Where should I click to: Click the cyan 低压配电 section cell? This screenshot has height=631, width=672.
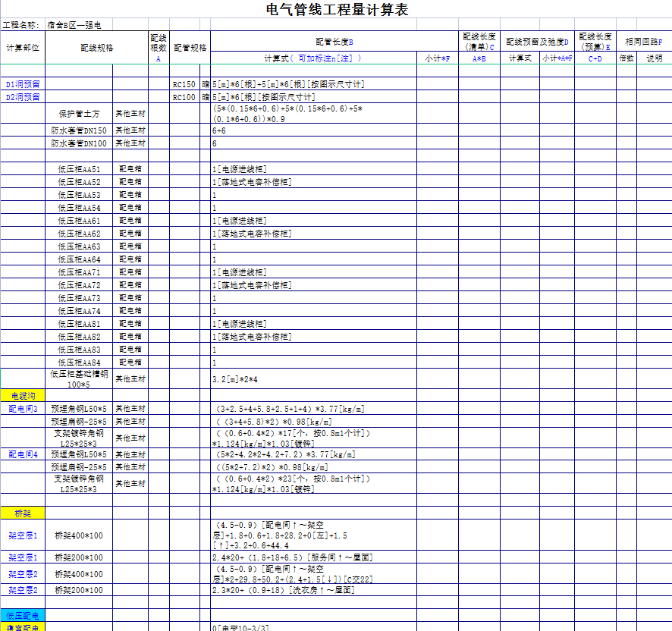[23, 616]
